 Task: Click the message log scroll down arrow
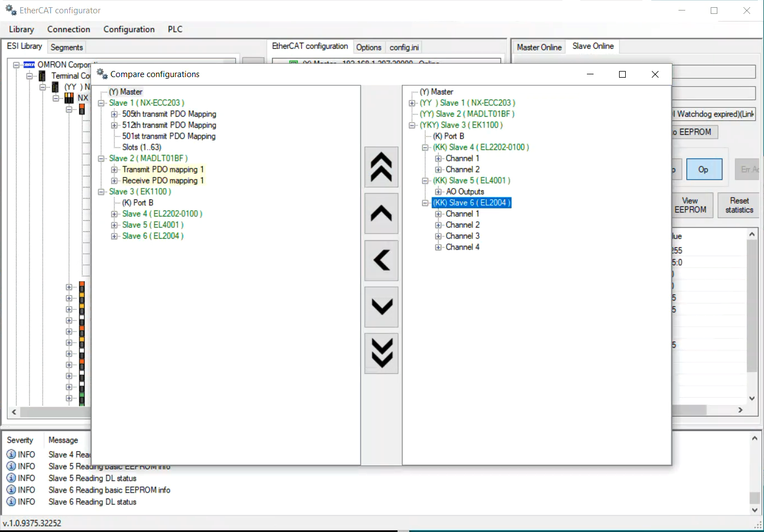(x=754, y=510)
